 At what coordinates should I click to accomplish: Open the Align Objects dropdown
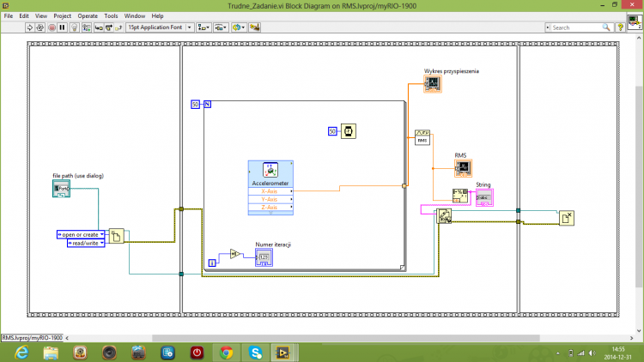[x=204, y=27]
